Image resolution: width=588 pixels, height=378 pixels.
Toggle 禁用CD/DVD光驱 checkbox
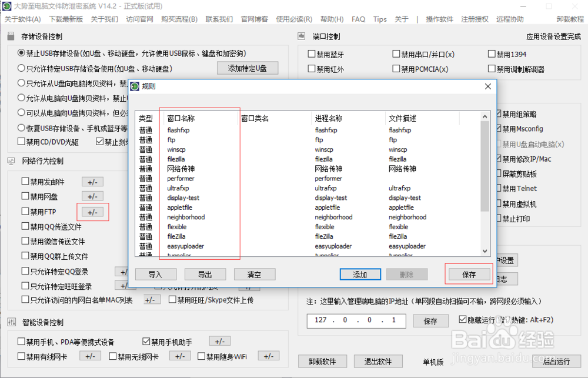[21, 142]
